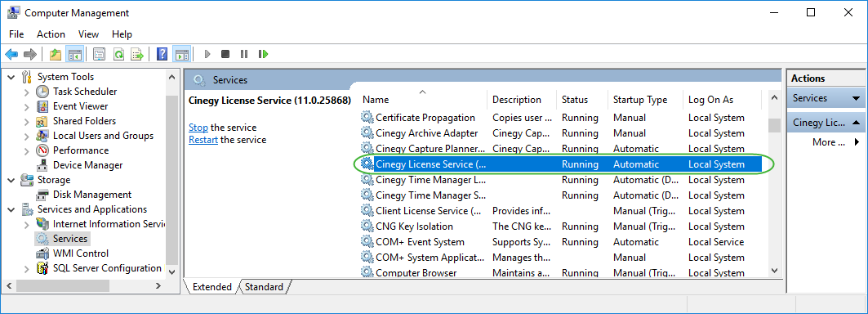Click console tree vertical scrollbar down arrow
868x314 pixels.
[x=171, y=272]
